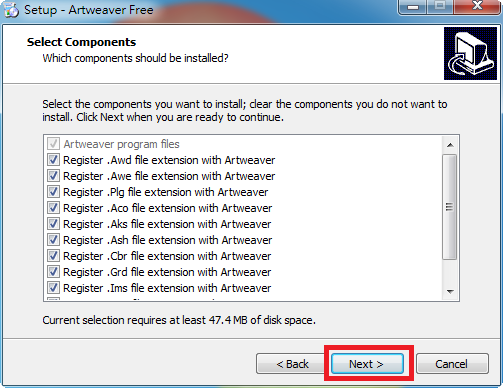Click the components list scrollbar thumb
503x388 pixels.
click(x=450, y=207)
